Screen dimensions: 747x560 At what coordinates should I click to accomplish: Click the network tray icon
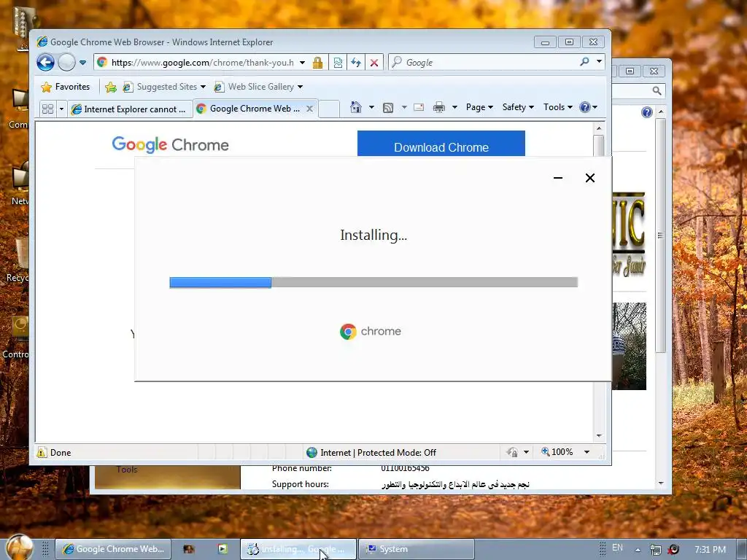656,550
